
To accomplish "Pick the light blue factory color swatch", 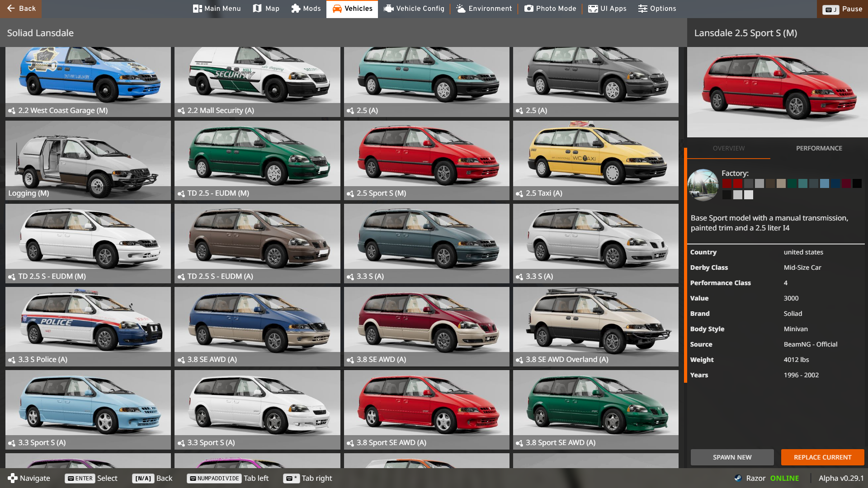I will [x=824, y=183].
